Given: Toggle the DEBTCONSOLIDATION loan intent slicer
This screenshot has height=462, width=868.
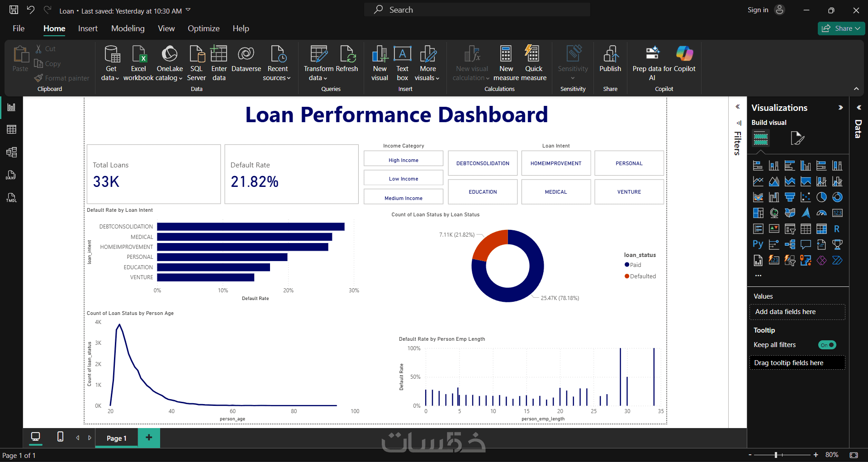Looking at the screenshot, I should coord(483,163).
